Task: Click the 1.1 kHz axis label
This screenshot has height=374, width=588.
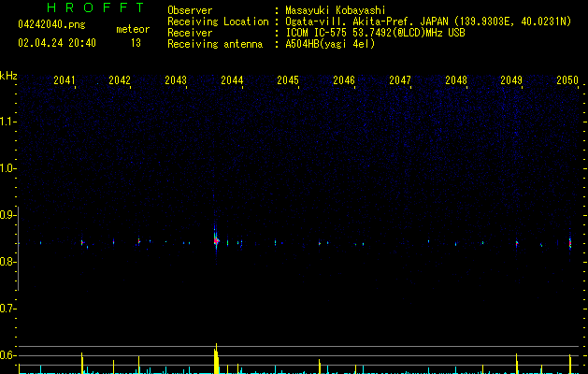Action: [x=7, y=122]
